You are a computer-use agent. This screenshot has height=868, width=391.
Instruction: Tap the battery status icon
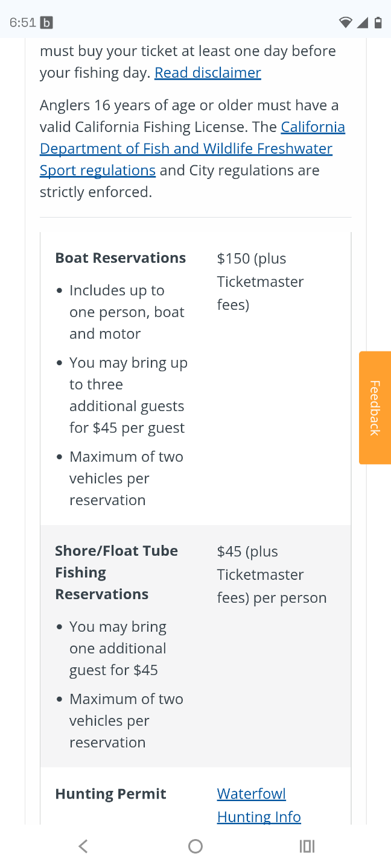point(378,23)
